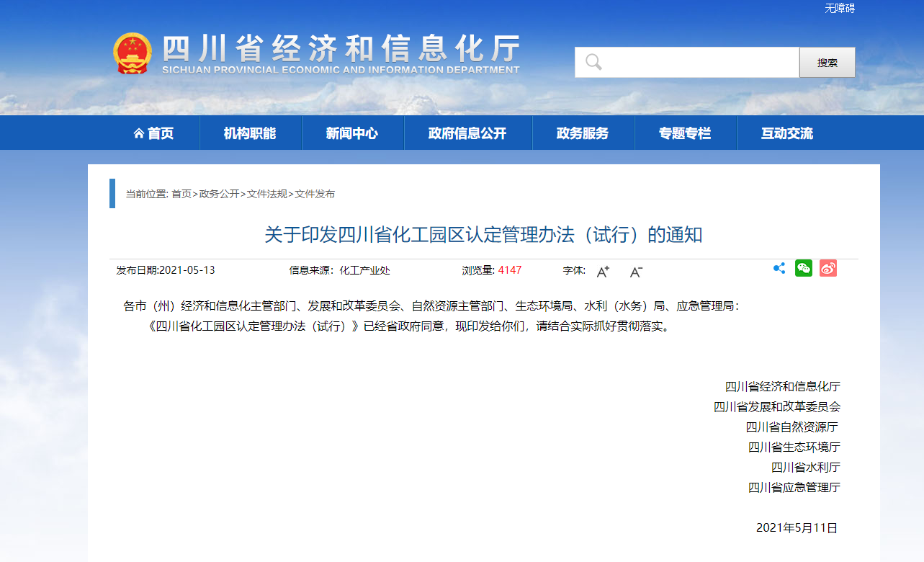Open 新闻中心 navigation item
The width and height of the screenshot is (924, 562).
click(x=352, y=133)
